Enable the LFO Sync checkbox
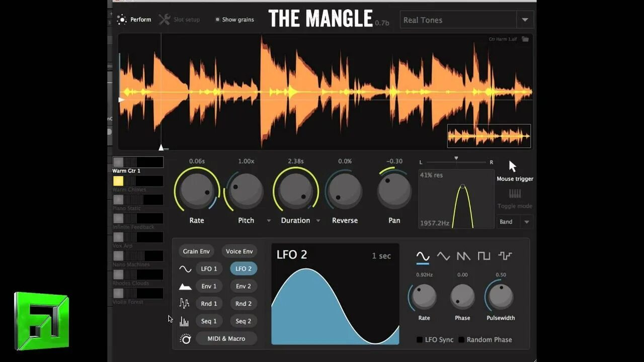 pos(420,340)
